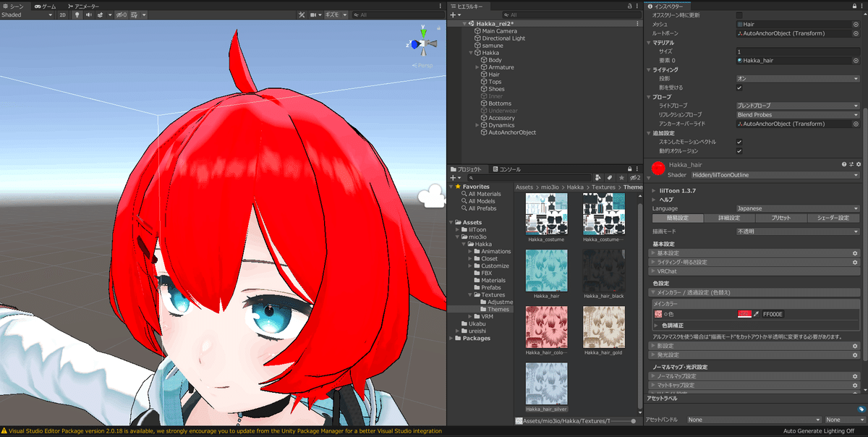Switch to the アニメーター tab
This screenshot has height=437, width=868.
(x=82, y=6)
